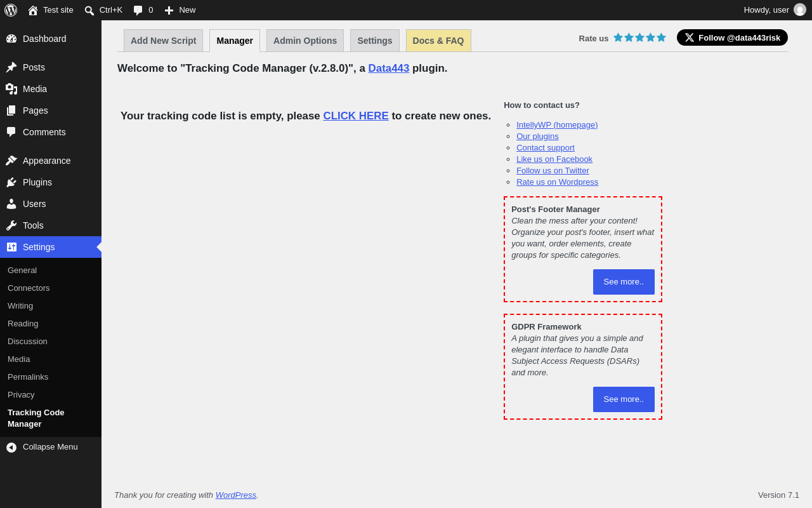Image resolution: width=812 pixels, height=508 pixels.
Task: Open the Contact support link
Action: (546, 148)
